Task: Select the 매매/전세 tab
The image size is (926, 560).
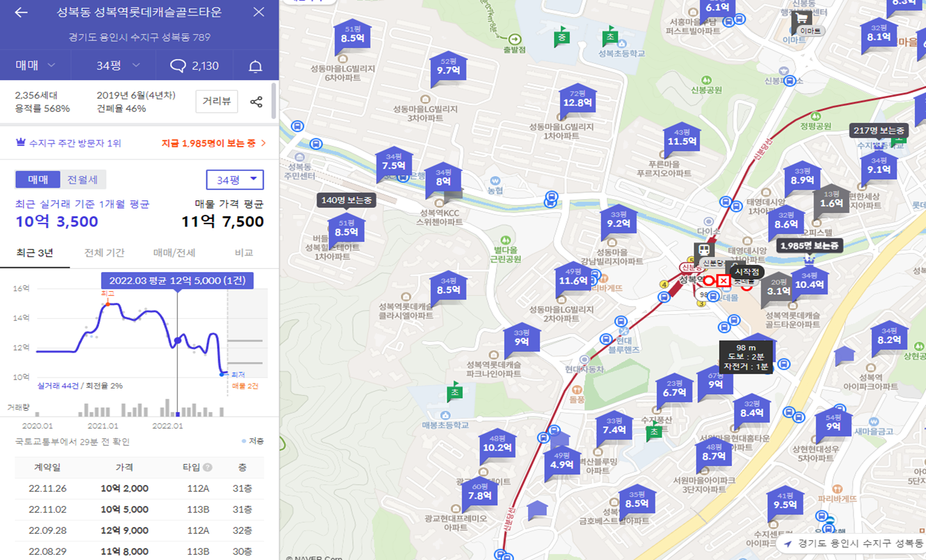Action: (x=174, y=253)
